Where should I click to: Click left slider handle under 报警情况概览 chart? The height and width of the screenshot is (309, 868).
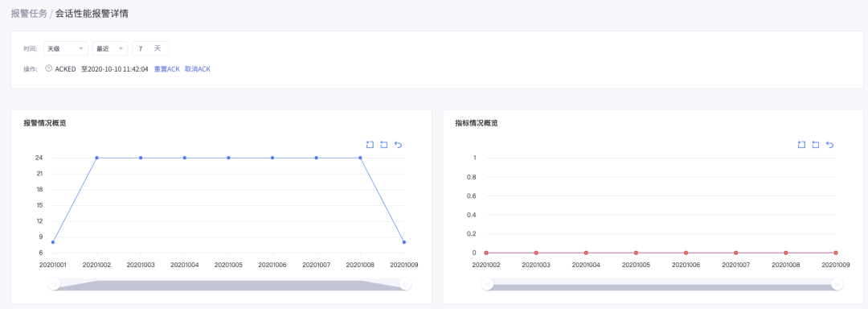[x=54, y=284]
